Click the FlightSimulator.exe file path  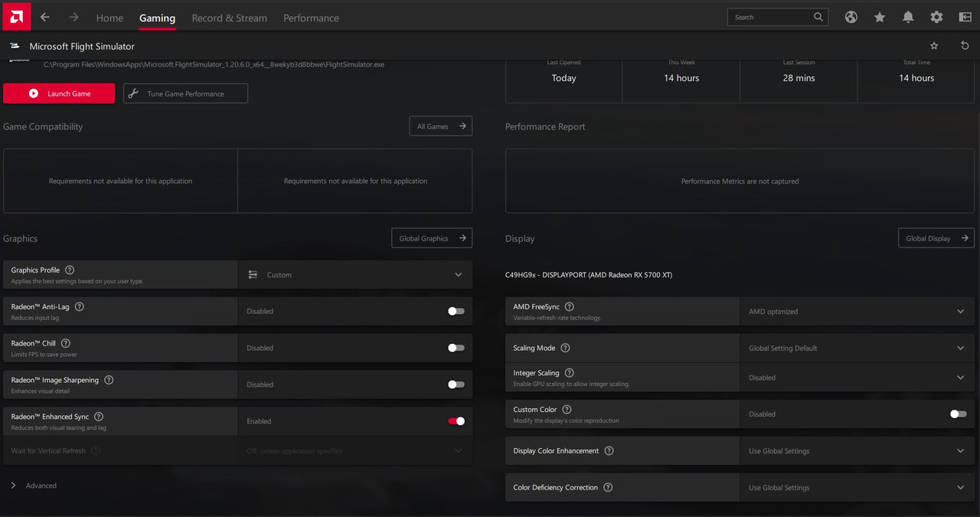click(214, 64)
